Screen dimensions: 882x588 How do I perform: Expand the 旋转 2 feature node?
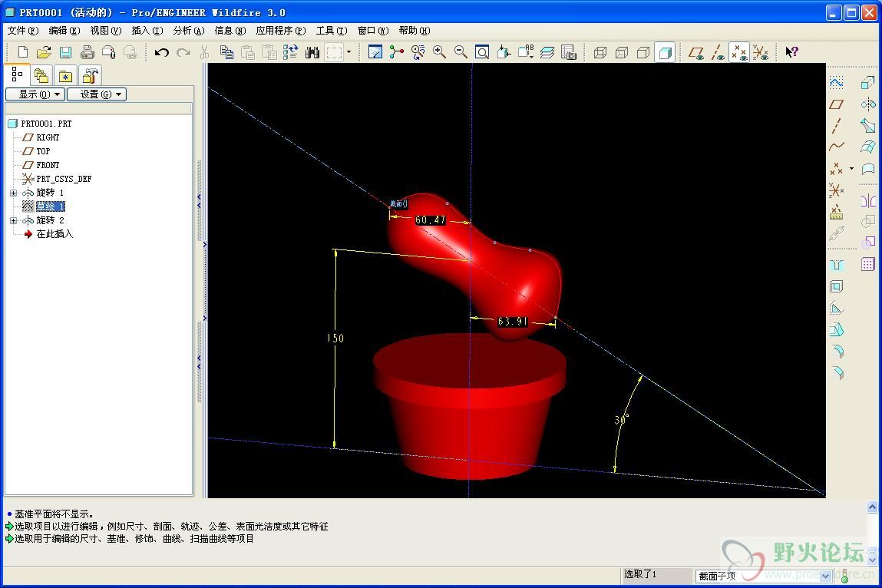click(x=14, y=220)
